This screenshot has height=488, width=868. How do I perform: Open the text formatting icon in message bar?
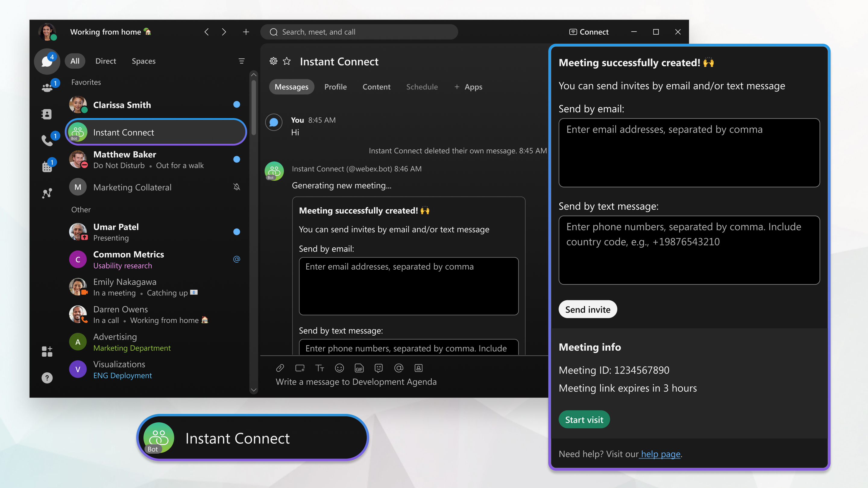point(318,368)
